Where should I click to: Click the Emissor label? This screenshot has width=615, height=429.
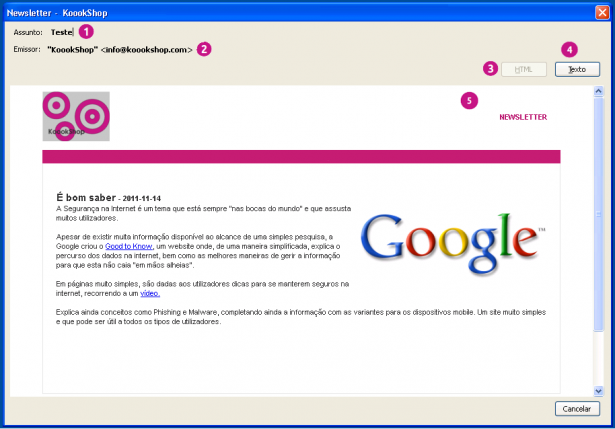(27, 49)
